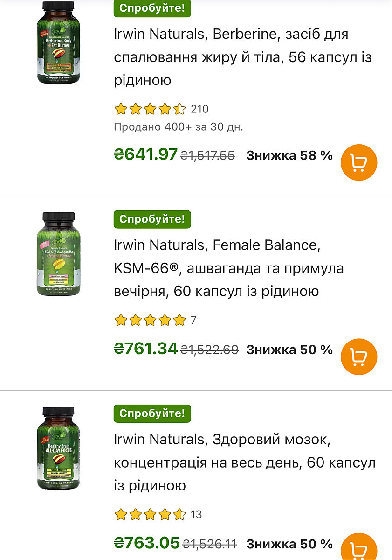The height and width of the screenshot is (560, 392).
Task: Add Berberine Fat Burner to cart
Action: pos(358,163)
